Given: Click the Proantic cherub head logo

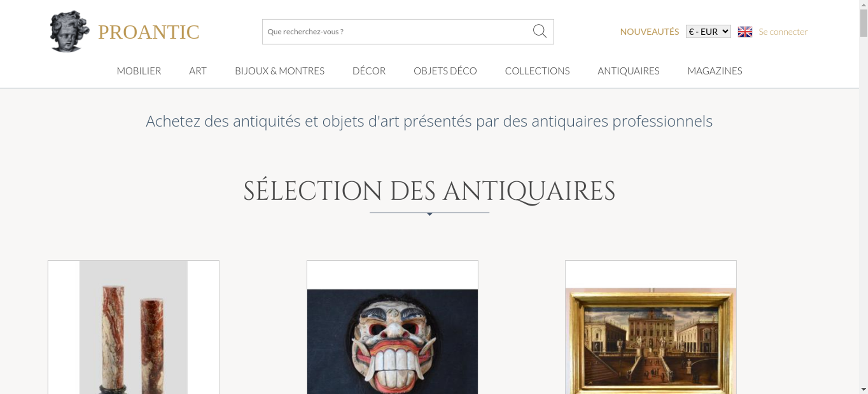Looking at the screenshot, I should [x=69, y=31].
